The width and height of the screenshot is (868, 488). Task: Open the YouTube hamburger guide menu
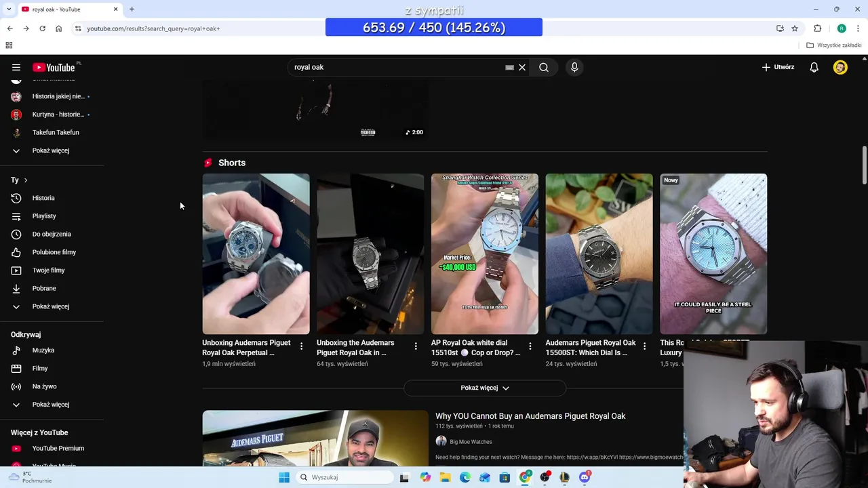[x=16, y=67]
